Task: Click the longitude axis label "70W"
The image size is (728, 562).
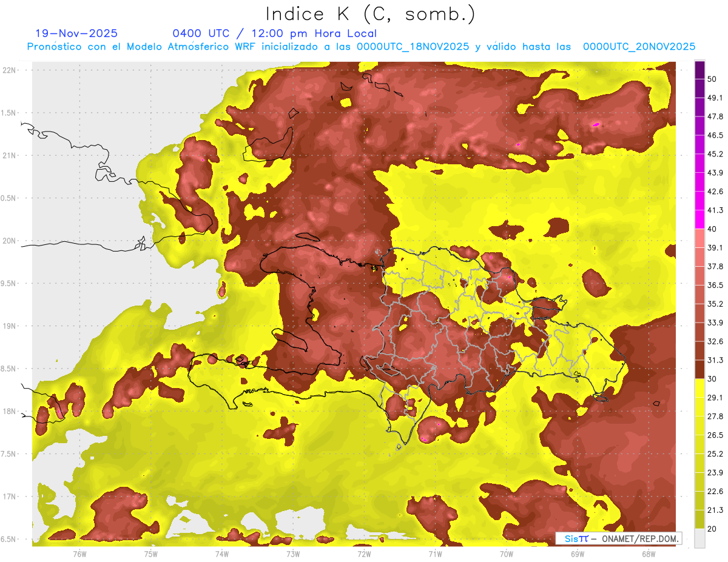Action: pos(506,554)
